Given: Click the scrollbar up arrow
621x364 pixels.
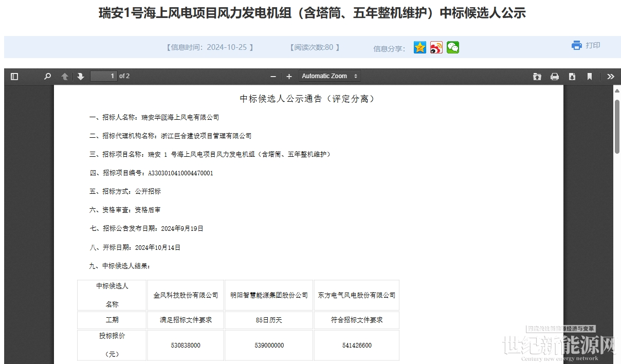Looking at the screenshot, I should 617,91.
